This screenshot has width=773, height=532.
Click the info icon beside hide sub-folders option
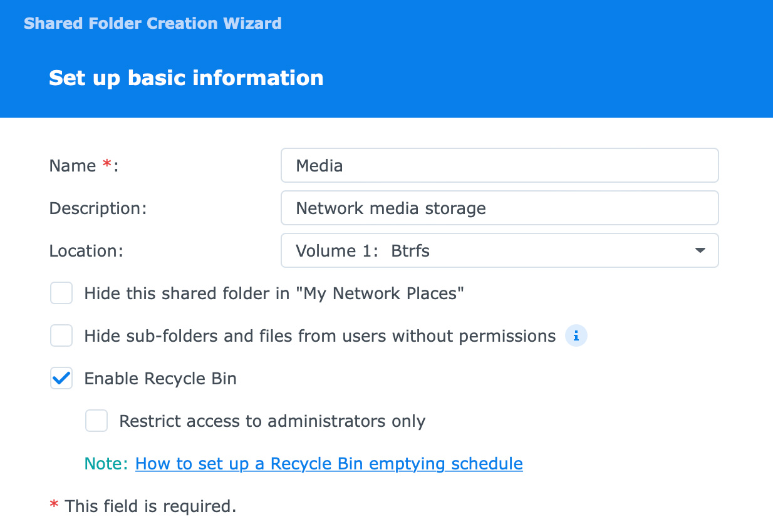576,336
